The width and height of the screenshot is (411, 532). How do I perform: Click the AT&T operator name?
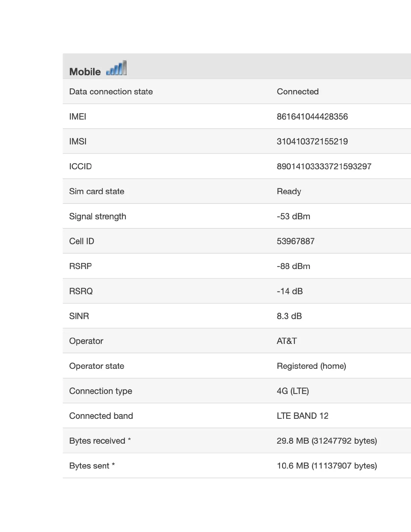click(287, 341)
